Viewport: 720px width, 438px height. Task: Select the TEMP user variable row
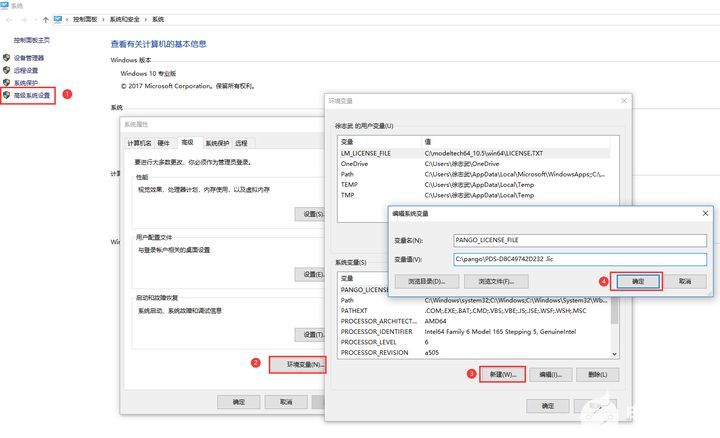(x=475, y=185)
